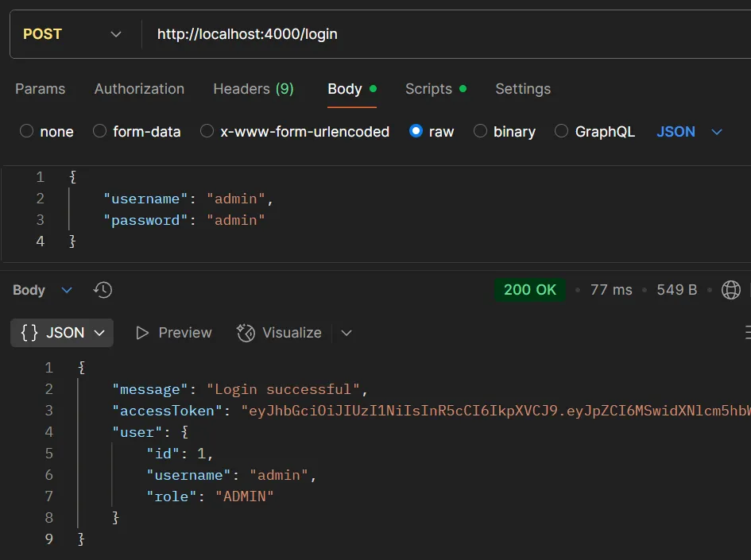
Task: Switch to the Settings tab
Action: [523, 89]
